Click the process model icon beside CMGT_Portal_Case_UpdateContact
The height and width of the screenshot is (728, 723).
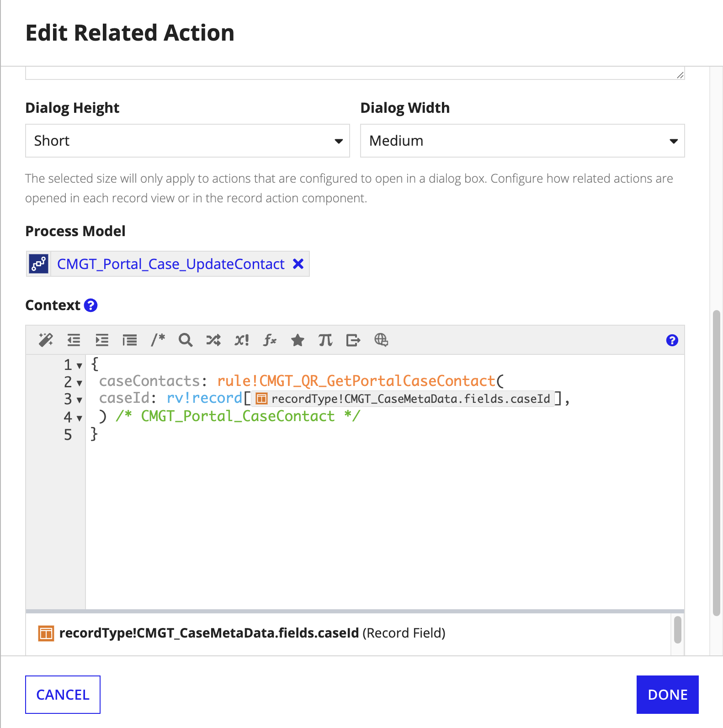(x=39, y=264)
